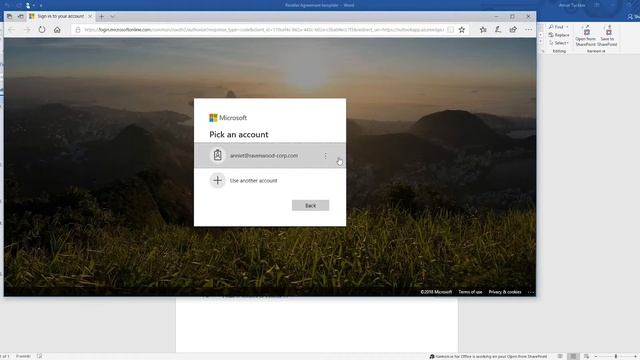Click the Microsoft logo in the dialog
The width and height of the screenshot is (640, 360).
(228, 118)
